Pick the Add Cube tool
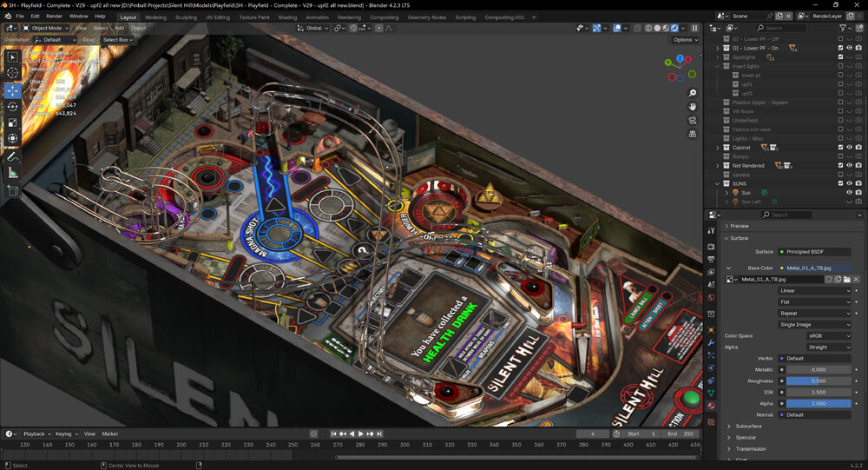The height and width of the screenshot is (470, 868). (x=13, y=191)
